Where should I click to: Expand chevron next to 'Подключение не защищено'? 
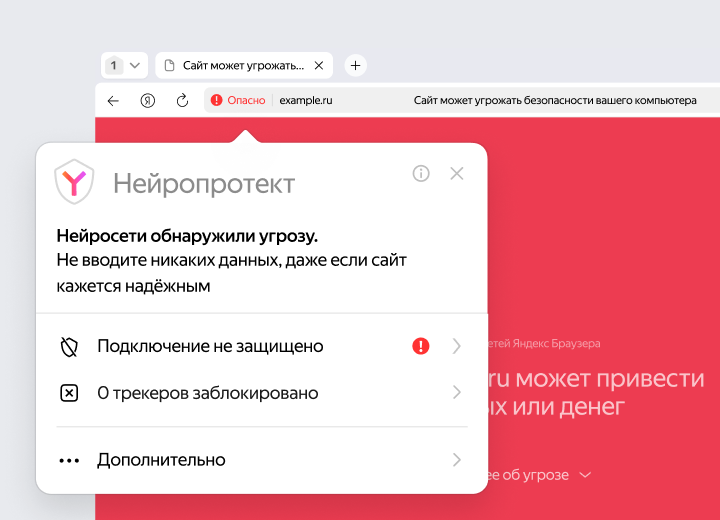pyautogui.click(x=456, y=346)
